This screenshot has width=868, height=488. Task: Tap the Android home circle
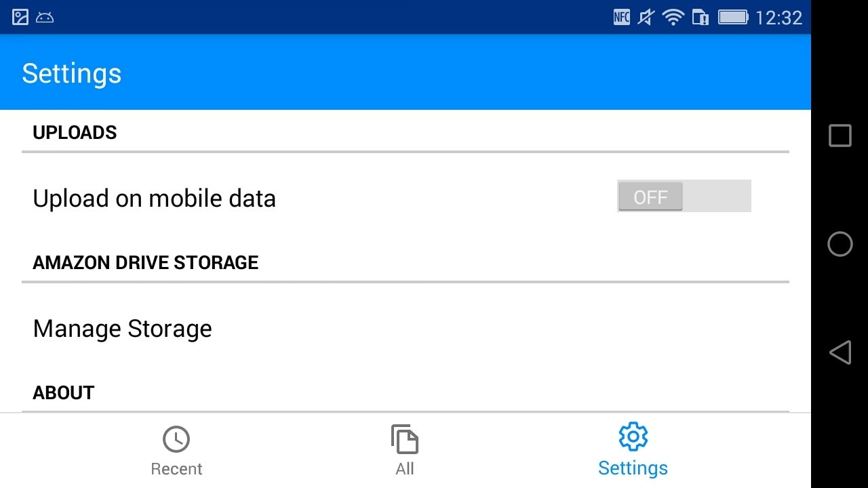(x=840, y=244)
